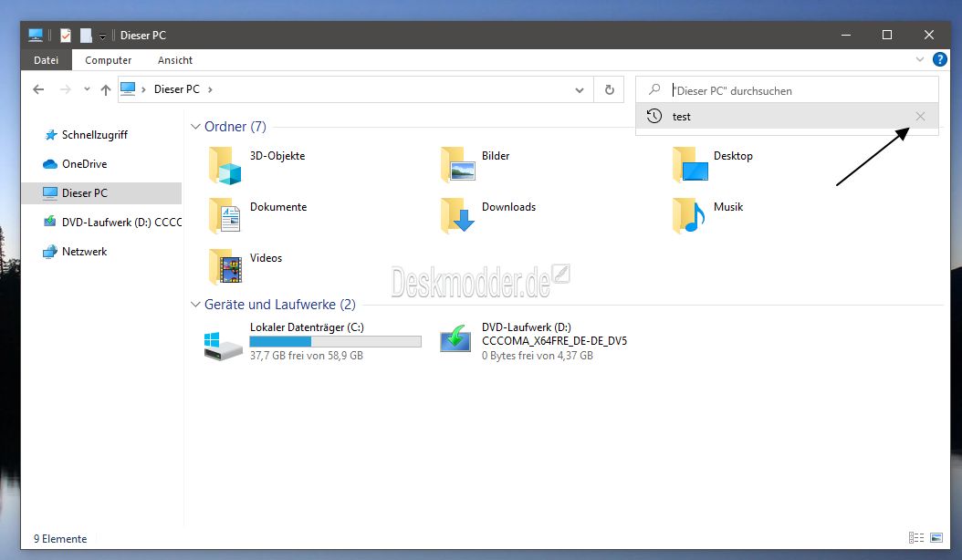Click the text 37,7 GB frei von 58,9 GB
962x560 pixels.
(x=306, y=356)
